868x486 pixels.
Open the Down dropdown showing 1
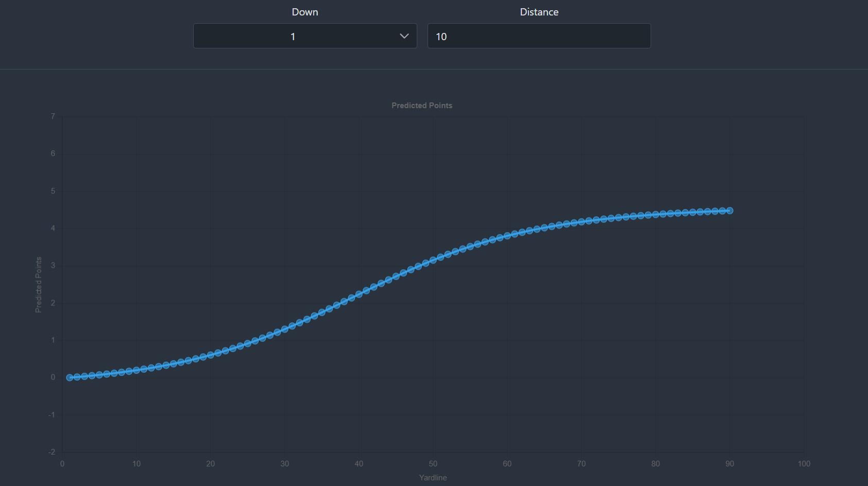point(305,36)
